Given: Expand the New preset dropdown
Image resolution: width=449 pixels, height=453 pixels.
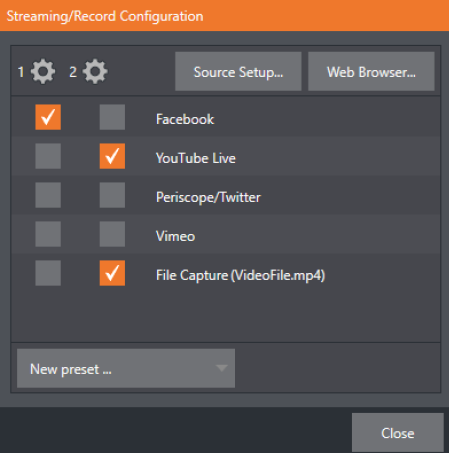Looking at the screenshot, I should coord(126,368).
